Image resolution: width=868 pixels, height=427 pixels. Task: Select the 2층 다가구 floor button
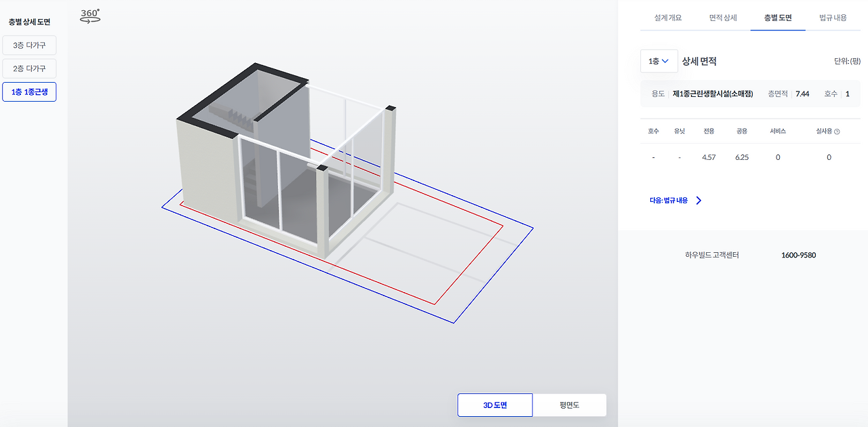coord(28,68)
